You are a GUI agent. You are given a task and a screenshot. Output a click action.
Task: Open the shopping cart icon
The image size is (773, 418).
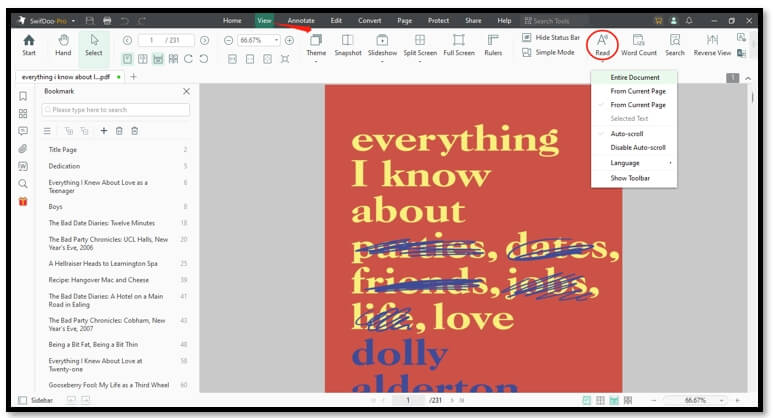(x=658, y=21)
